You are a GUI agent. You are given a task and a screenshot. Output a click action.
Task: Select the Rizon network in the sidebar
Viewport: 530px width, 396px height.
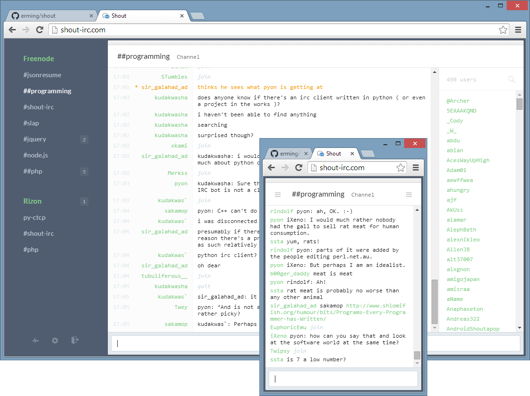coord(32,201)
